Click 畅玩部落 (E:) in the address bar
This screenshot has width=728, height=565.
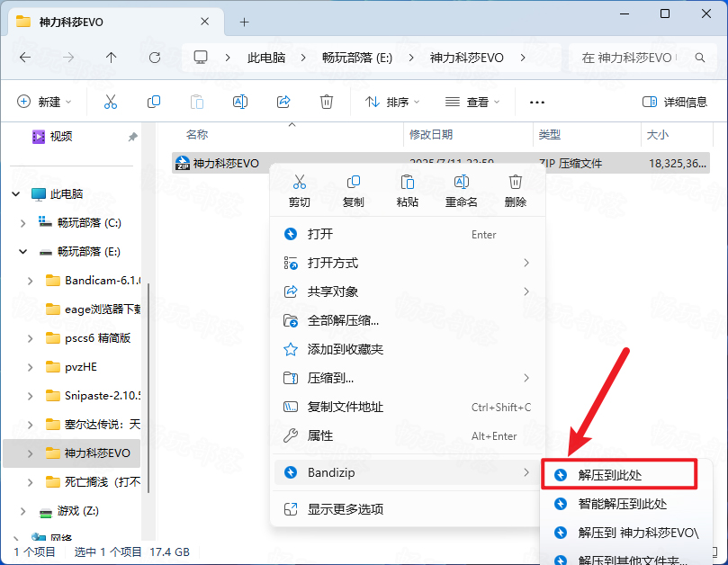click(357, 58)
